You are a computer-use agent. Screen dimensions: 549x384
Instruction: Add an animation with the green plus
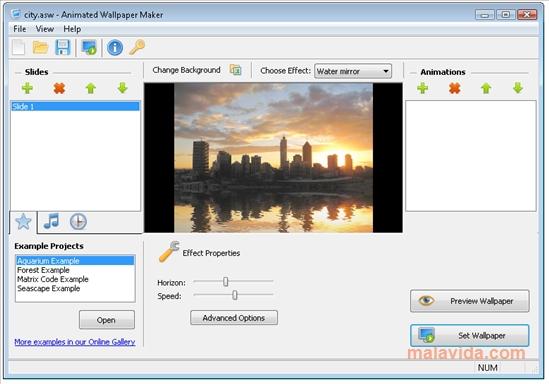[423, 88]
